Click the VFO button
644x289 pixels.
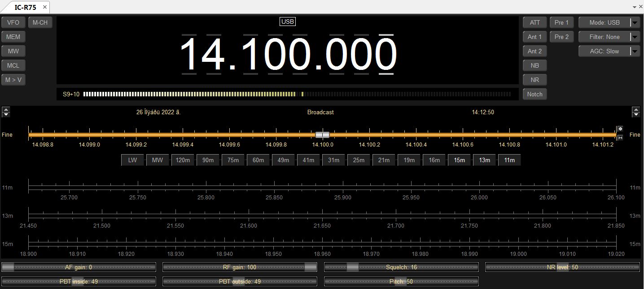[x=13, y=22]
